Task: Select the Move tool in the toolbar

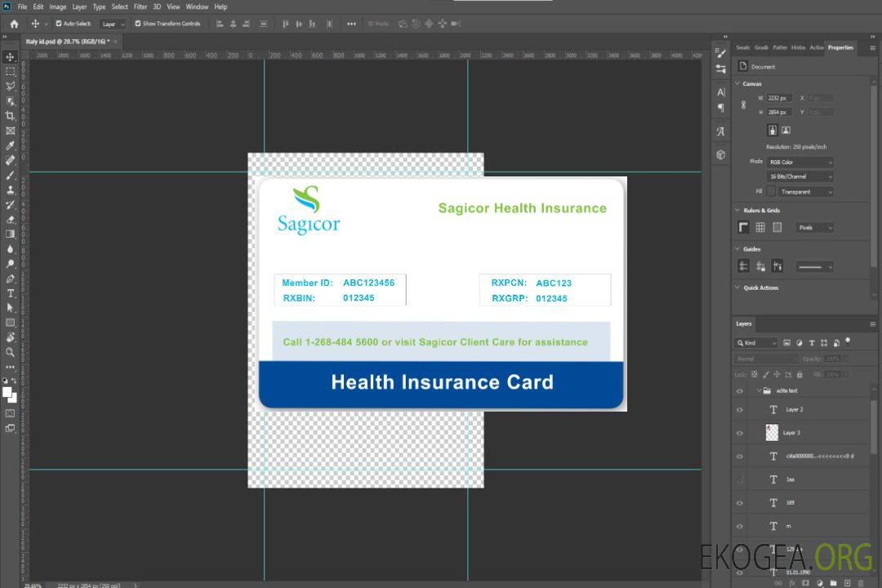Action: pyautogui.click(x=10, y=57)
